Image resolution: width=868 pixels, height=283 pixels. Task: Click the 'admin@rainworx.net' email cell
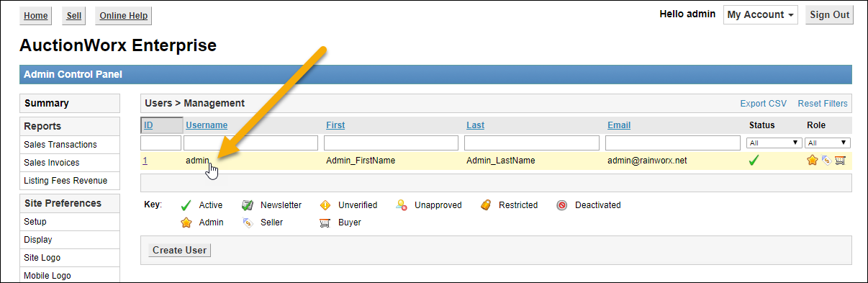tap(647, 161)
